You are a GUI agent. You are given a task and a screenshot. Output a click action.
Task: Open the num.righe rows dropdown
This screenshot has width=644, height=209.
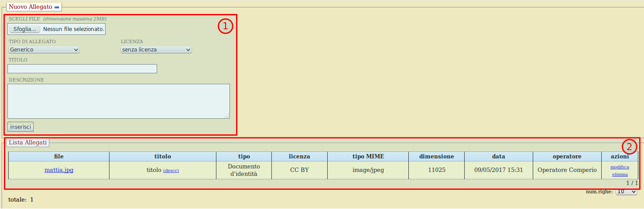coord(626,192)
